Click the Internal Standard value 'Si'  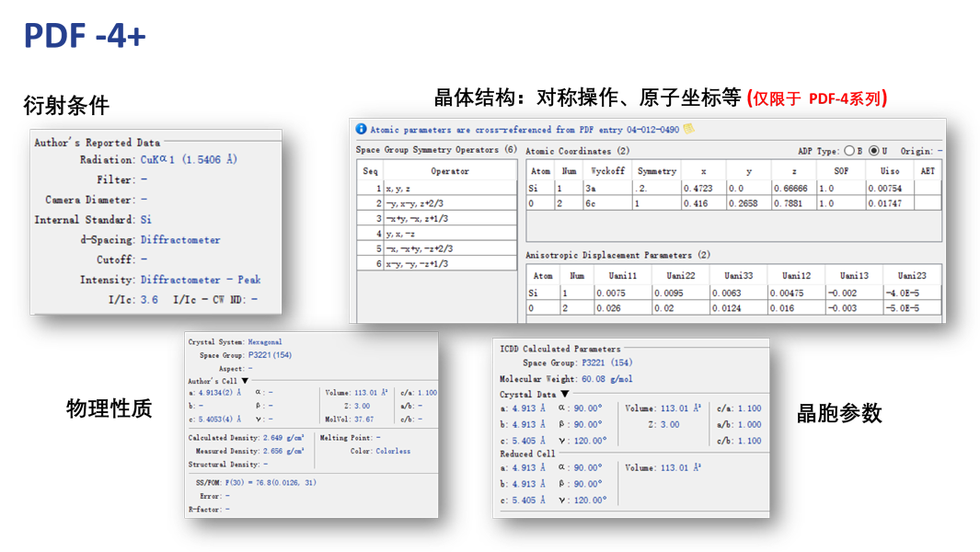pyautogui.click(x=145, y=220)
